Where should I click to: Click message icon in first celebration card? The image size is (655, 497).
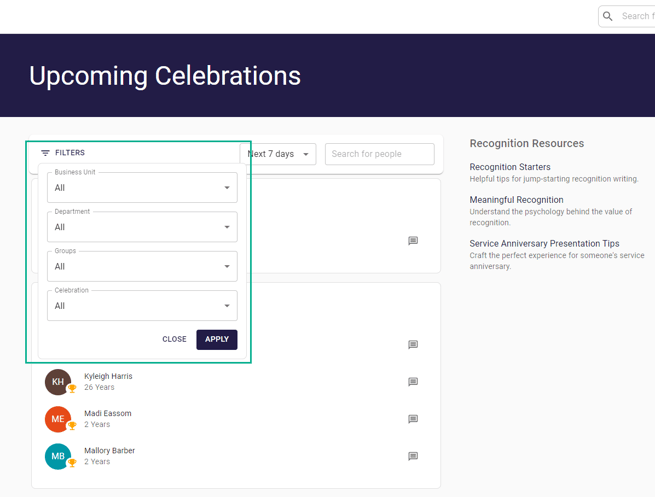(x=413, y=241)
